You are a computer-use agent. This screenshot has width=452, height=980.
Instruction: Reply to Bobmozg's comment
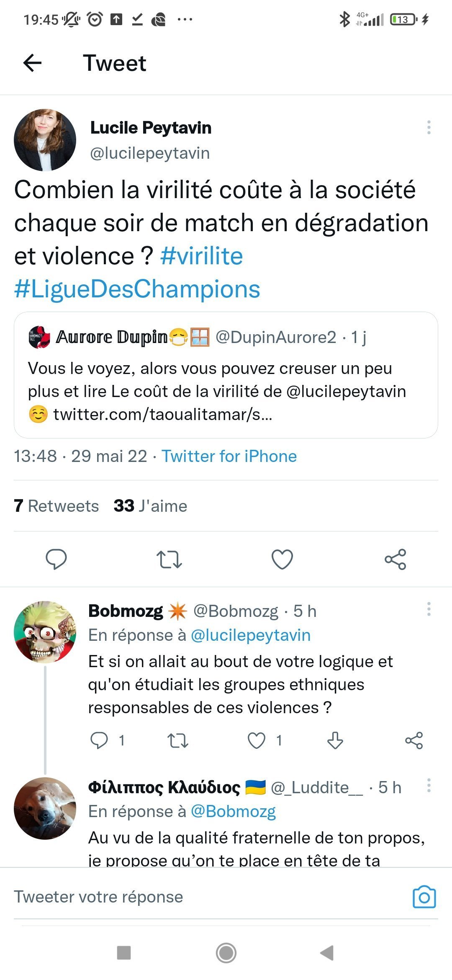pos(100,740)
